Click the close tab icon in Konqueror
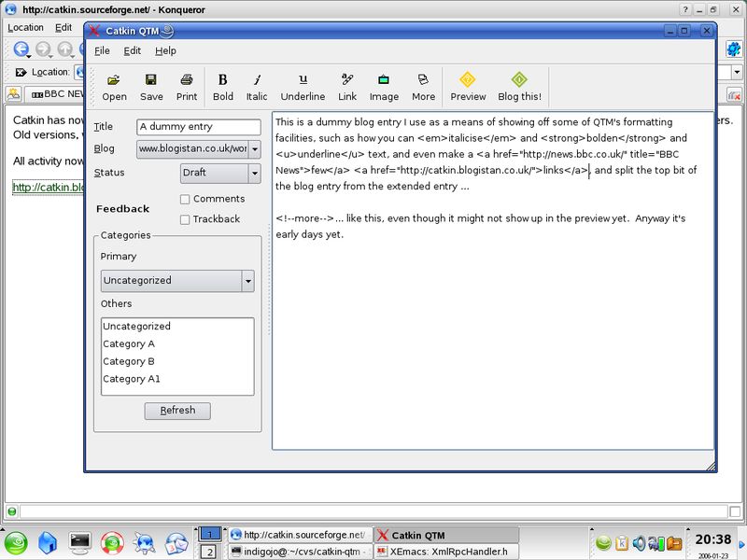Viewport: 747px width, 560px height. [734, 94]
